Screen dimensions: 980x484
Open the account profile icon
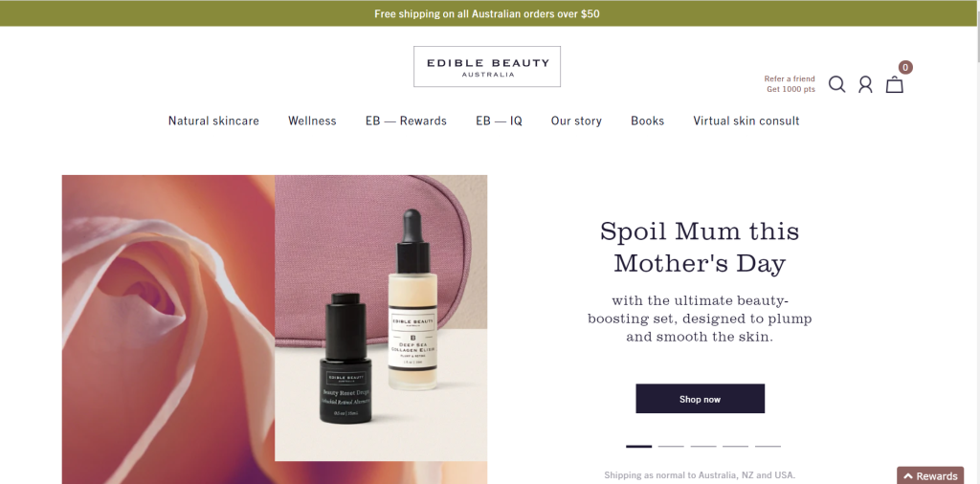[x=865, y=84]
